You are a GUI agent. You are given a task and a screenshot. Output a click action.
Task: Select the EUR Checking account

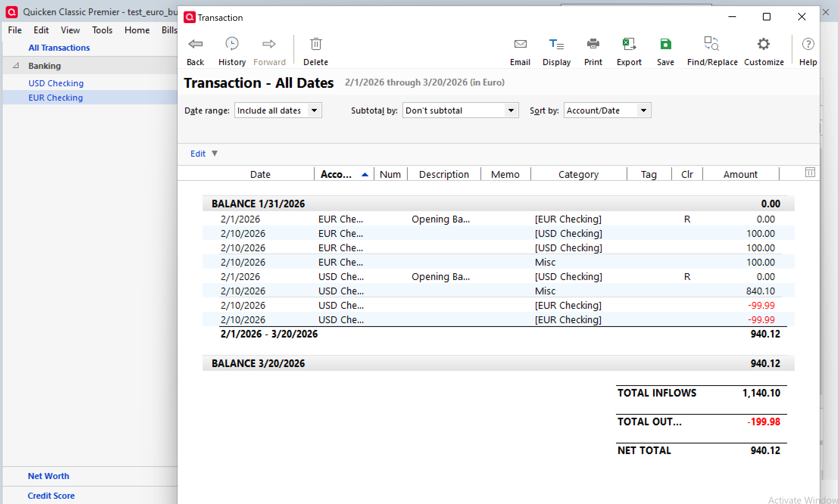pos(55,97)
